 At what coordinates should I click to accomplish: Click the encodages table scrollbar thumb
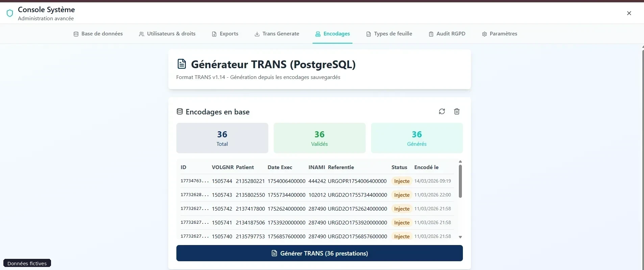coord(460,181)
